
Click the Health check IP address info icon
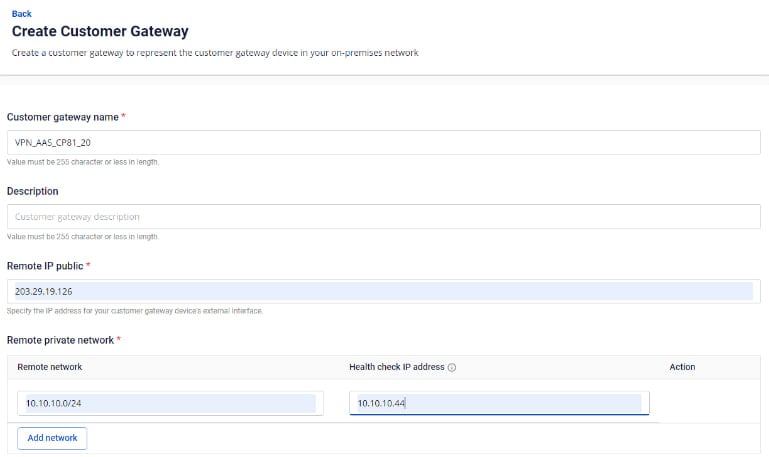452,367
